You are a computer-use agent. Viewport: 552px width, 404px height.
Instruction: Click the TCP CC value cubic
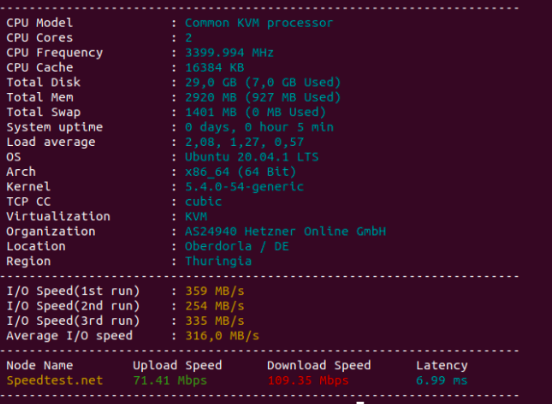coord(203,202)
